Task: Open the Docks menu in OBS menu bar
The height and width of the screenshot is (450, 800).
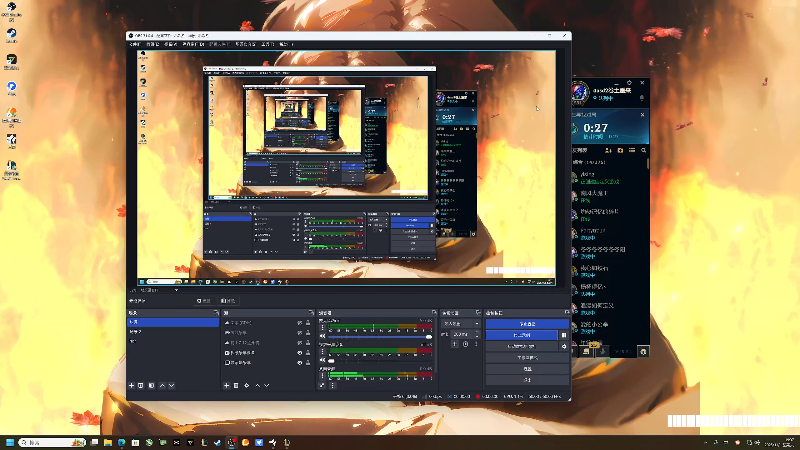Action: click(193, 44)
